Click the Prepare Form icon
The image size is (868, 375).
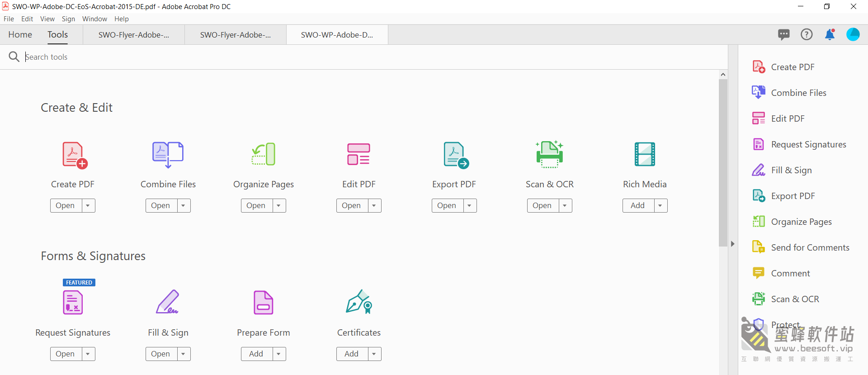click(x=264, y=303)
